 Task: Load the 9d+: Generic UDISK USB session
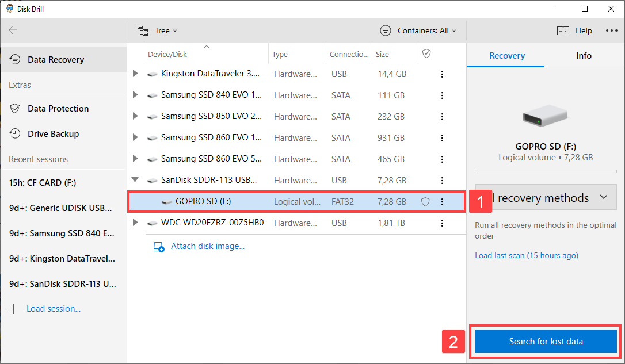[60, 208]
